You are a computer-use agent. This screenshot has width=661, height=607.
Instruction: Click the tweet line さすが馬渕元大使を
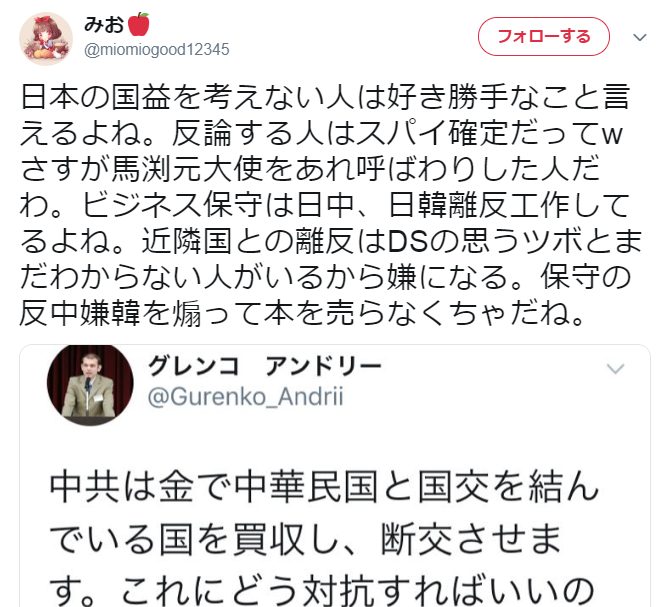(310, 169)
